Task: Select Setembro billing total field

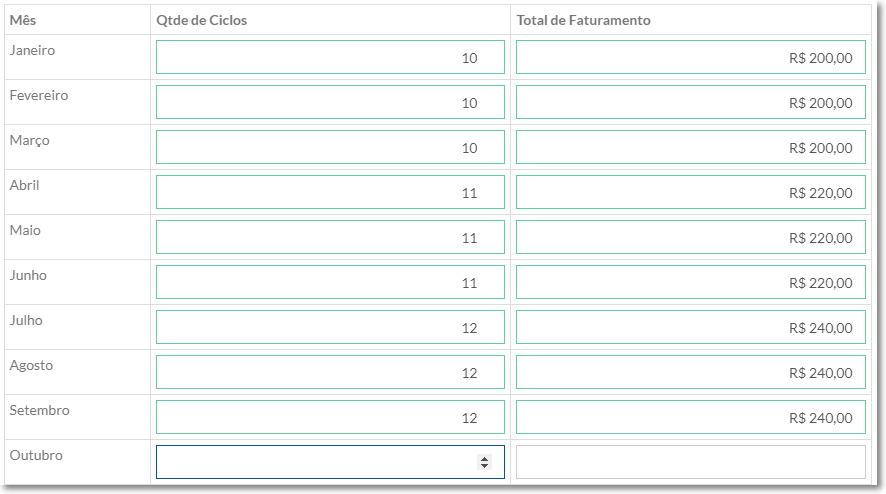Action: pyautogui.click(x=690, y=417)
